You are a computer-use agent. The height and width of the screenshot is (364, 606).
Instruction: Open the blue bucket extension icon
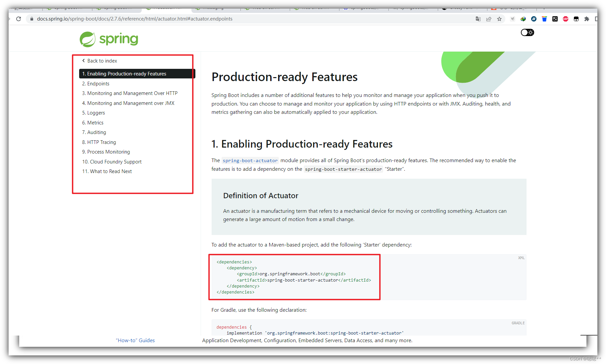pos(544,19)
